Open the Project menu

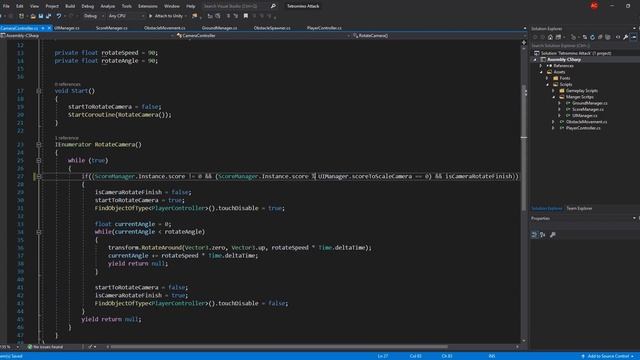click(52, 6)
